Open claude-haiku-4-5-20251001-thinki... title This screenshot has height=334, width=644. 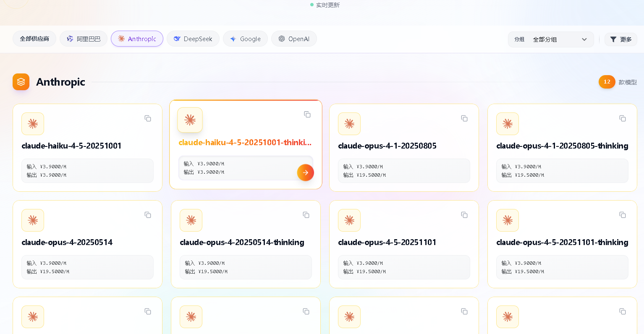point(245,142)
